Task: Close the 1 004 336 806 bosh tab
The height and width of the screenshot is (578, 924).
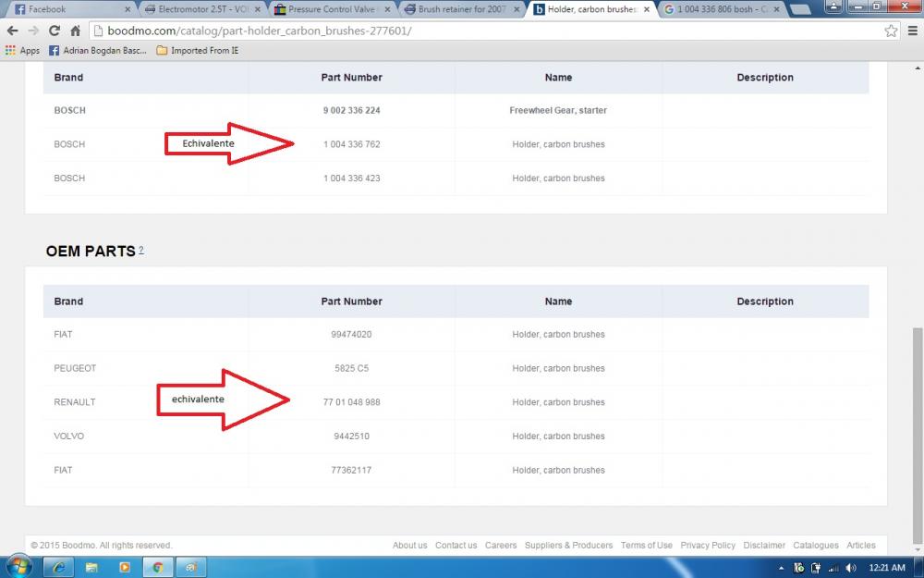Action: (776, 9)
